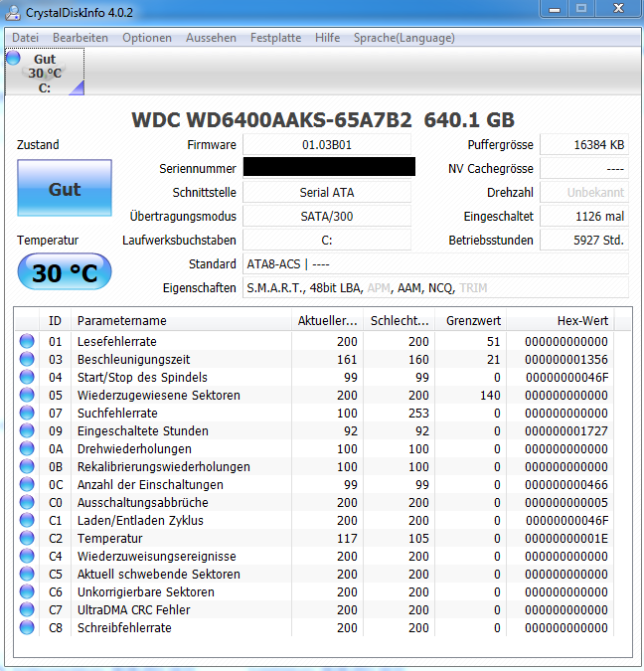Click the blue Gut health status button
Viewport: 644px width, 671px height.
tap(65, 188)
